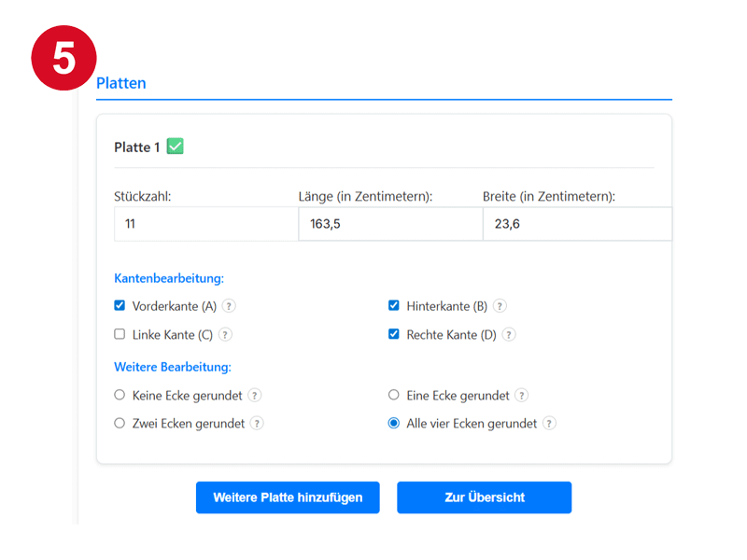Open the help tooltip for Linke Kante (C)
Viewport: 747px width, 560px height.
(x=224, y=334)
